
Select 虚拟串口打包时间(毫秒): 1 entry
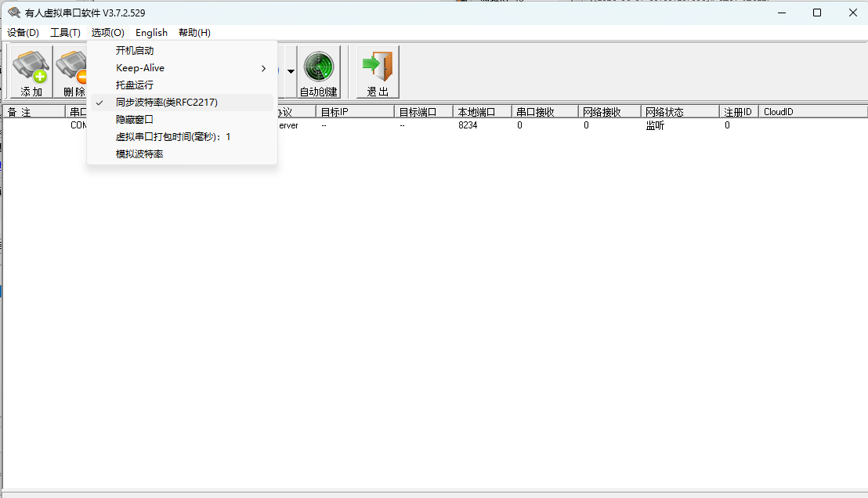point(182,137)
